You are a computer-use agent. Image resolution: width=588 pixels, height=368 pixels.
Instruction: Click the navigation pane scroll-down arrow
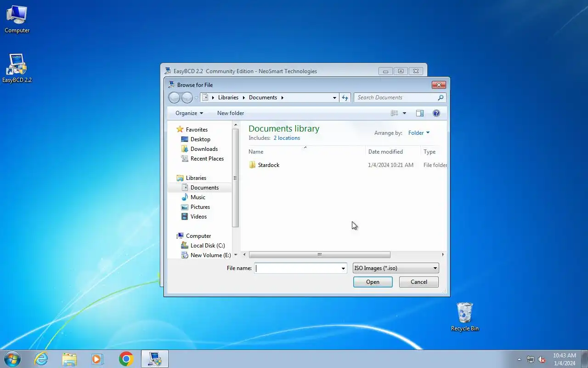[235, 254]
